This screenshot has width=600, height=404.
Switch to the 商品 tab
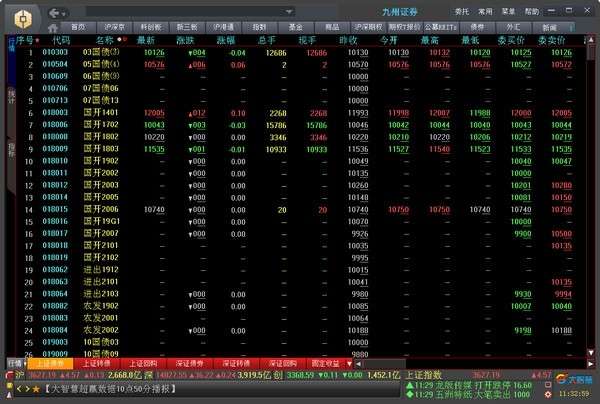[332, 27]
